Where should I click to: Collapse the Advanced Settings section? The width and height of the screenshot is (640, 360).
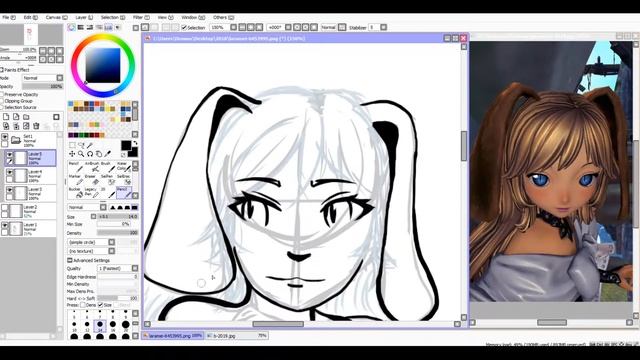pyautogui.click(x=69, y=260)
